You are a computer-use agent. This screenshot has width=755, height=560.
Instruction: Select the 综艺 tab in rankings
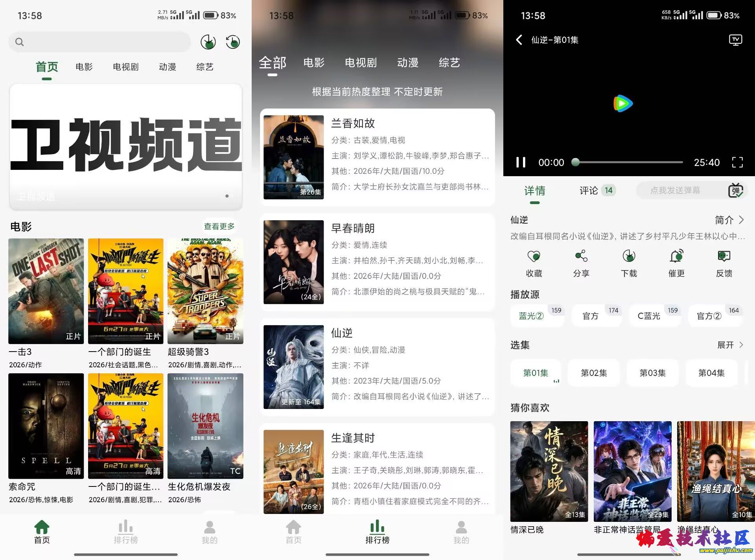point(449,63)
